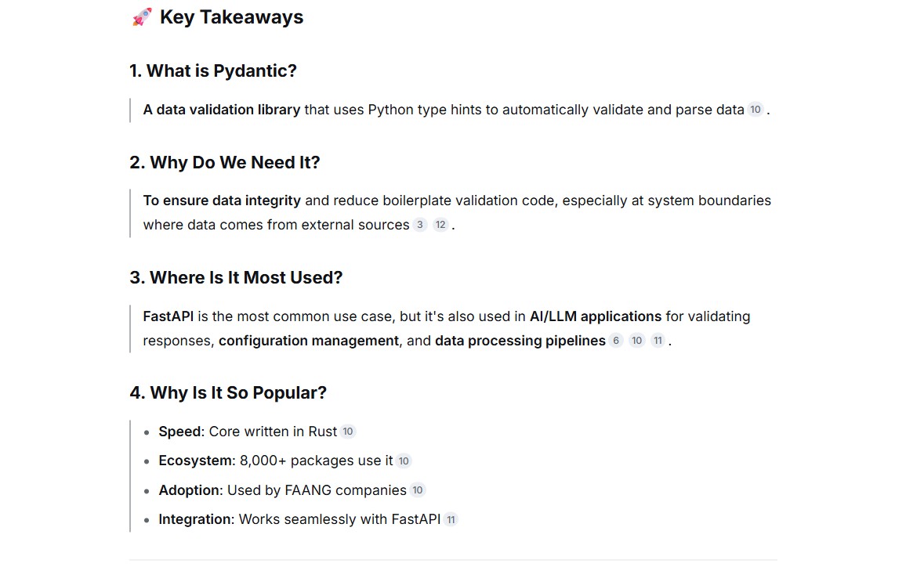
Task: Click the 'Key Takeaways' heading
Action: [x=232, y=17]
